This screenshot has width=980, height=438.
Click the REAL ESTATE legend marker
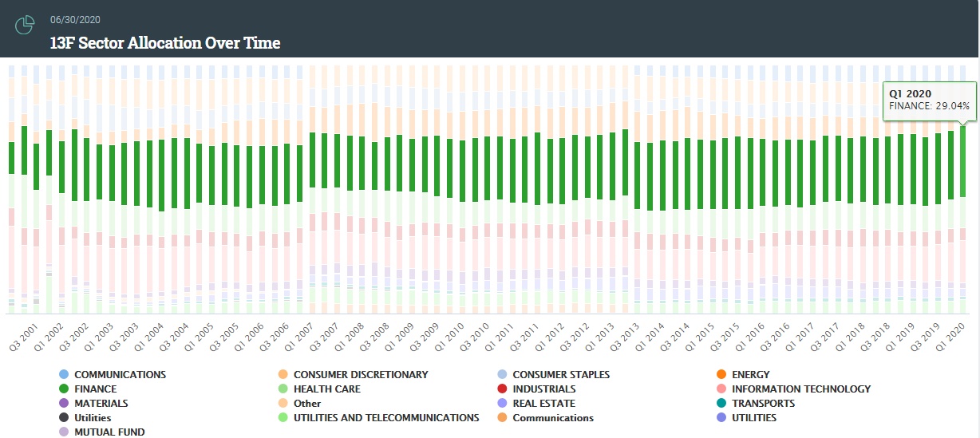click(501, 403)
